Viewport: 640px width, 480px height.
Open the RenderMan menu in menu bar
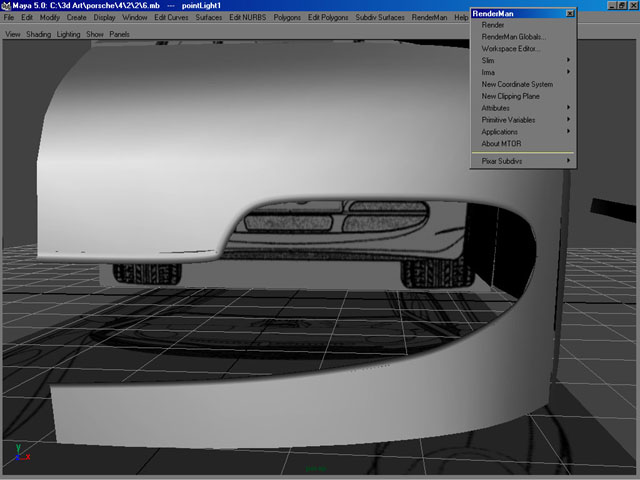(429, 18)
